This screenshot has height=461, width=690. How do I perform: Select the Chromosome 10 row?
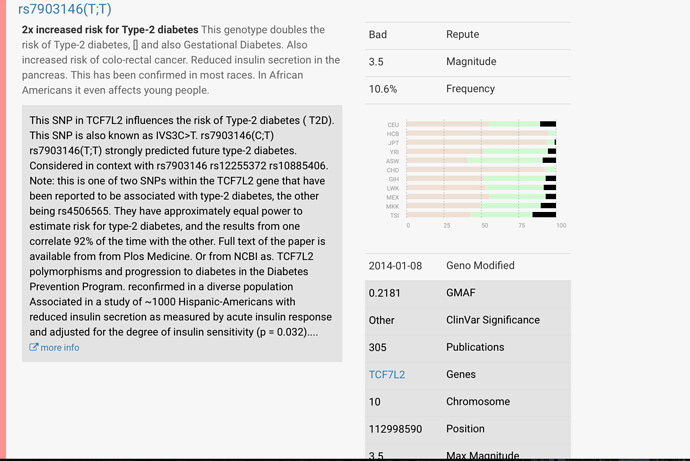pos(468,402)
